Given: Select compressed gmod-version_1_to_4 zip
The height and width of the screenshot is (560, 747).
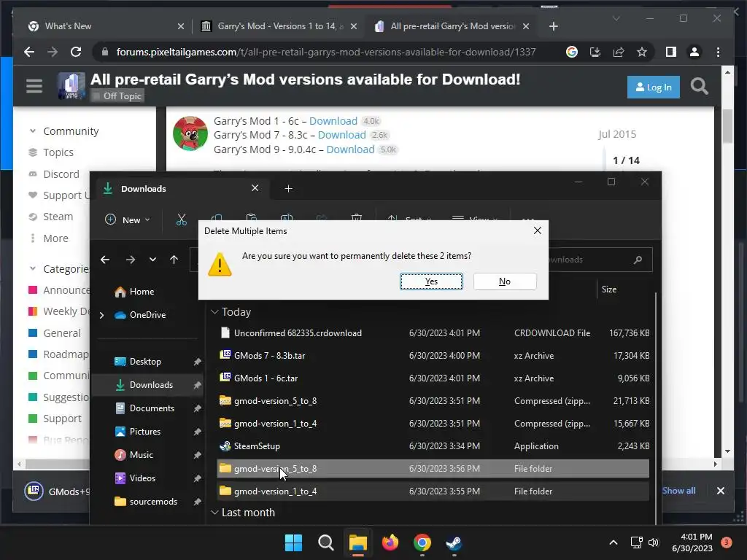Looking at the screenshot, I should pyautogui.click(x=433, y=424).
